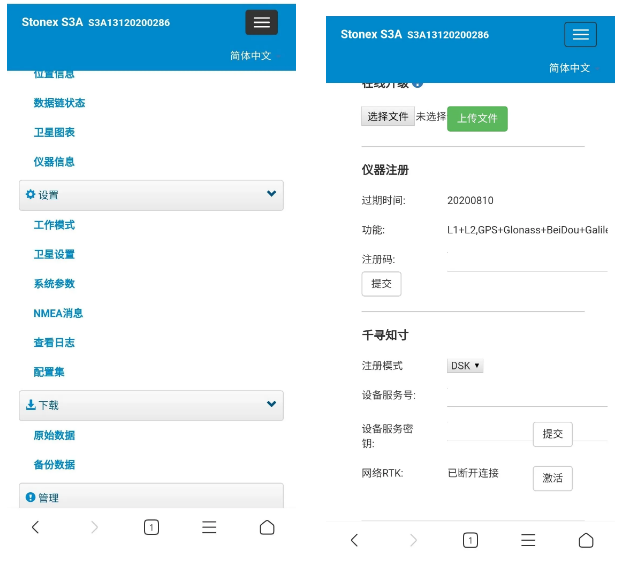634x561 pixels.
Task: Focus the 设备服务号 input field
Action: [527, 396]
